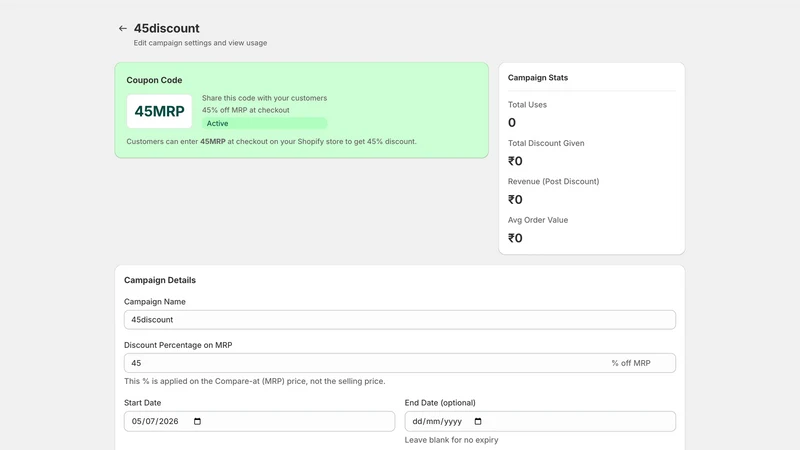Click the 'Customers can enter 45MRP' instruction line
This screenshot has width=800, height=450.
click(271, 141)
